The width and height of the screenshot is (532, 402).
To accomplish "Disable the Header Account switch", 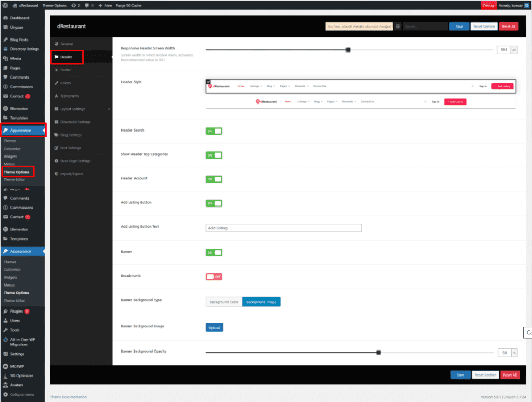I will (x=214, y=179).
